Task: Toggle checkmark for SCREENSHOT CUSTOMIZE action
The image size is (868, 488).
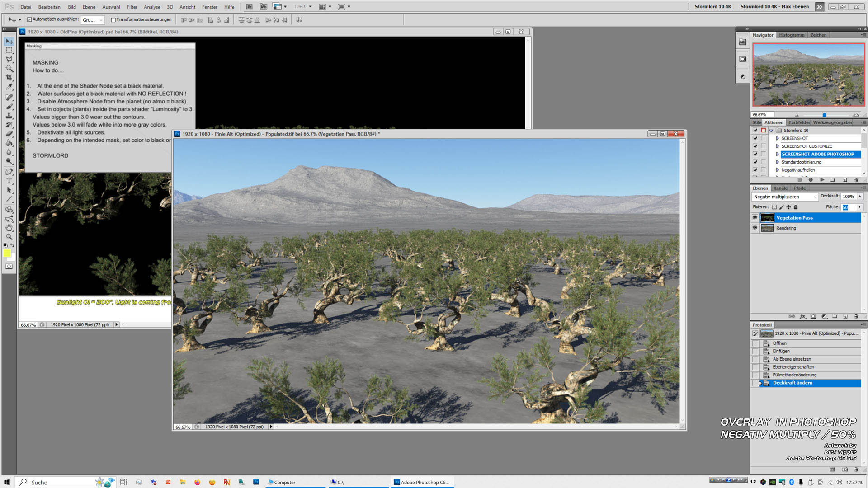Action: click(x=755, y=146)
